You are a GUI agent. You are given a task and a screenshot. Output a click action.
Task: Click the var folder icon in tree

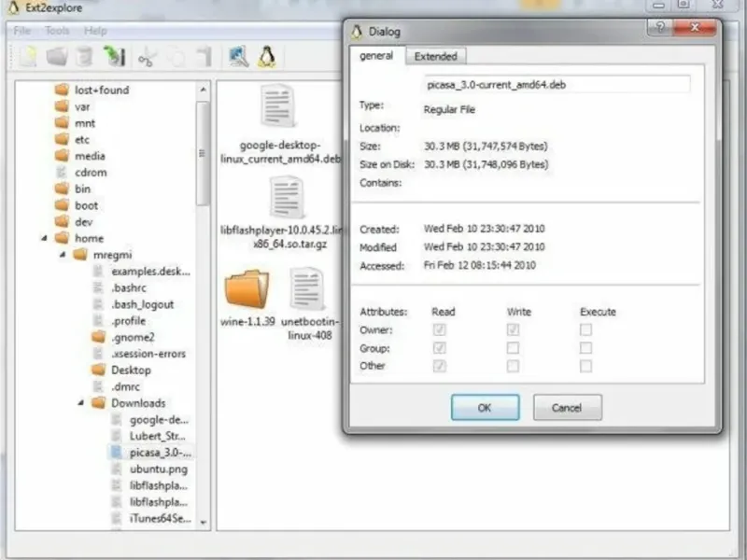coord(62,106)
